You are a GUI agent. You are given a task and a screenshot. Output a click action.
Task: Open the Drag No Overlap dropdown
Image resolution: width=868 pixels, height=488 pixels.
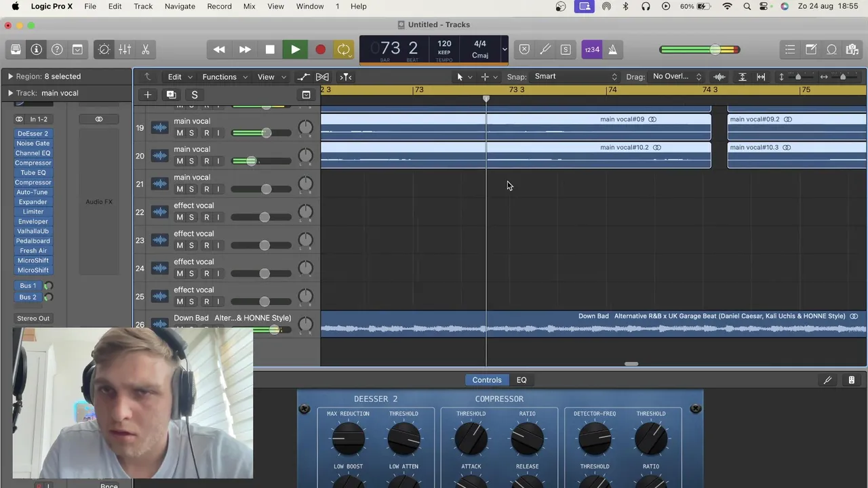pos(676,77)
